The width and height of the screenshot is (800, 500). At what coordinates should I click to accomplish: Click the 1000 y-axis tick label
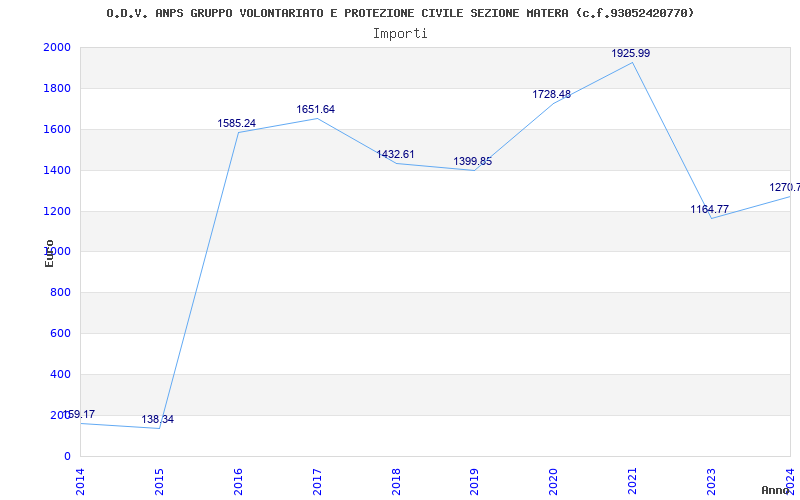tap(57, 252)
